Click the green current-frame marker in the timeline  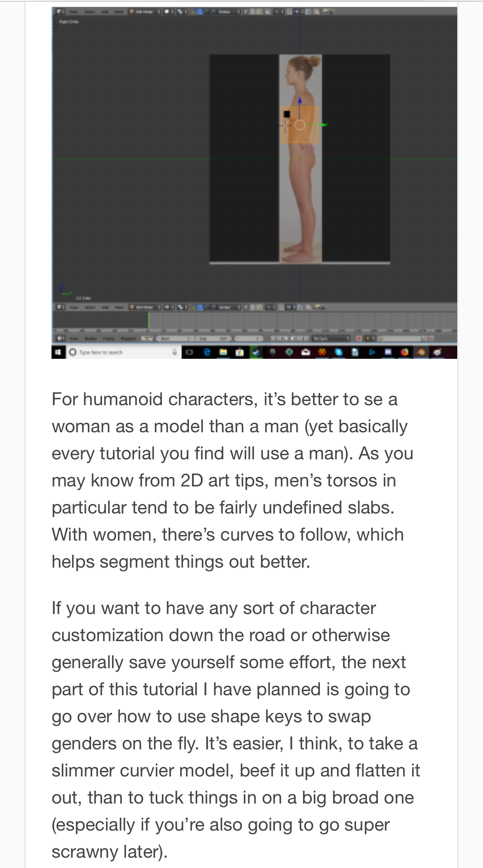point(149,321)
